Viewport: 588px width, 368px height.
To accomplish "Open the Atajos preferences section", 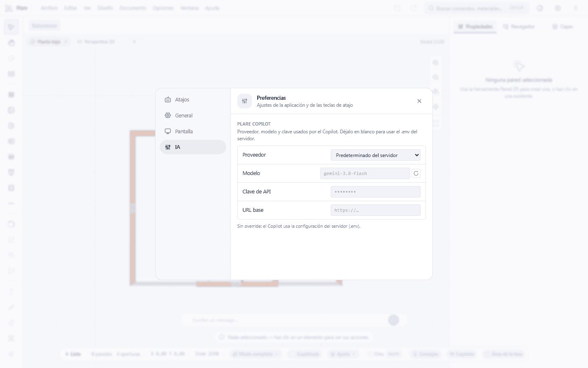I will click(193, 99).
